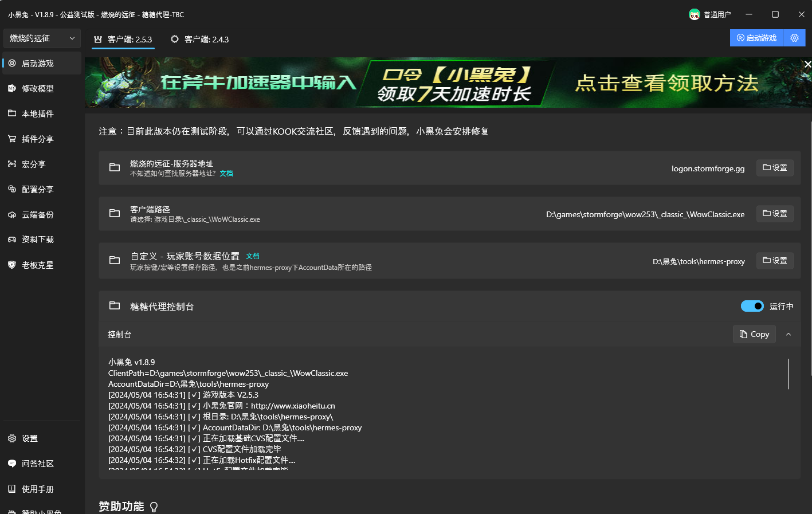
Task: Click the console log scrollbar
Action: pos(789,374)
